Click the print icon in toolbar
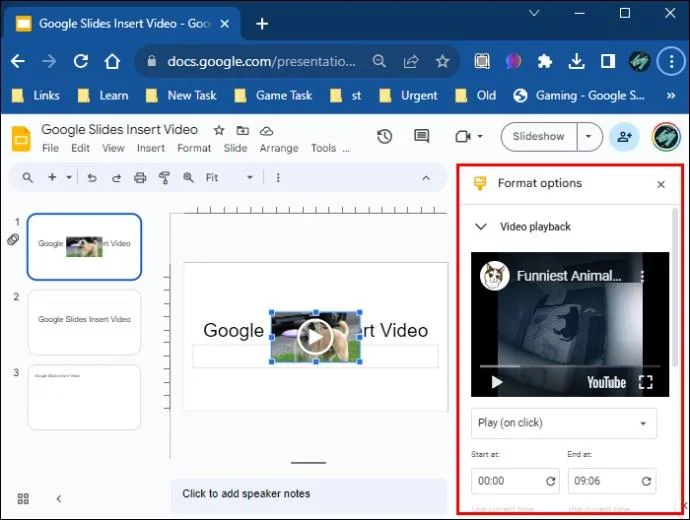 click(140, 178)
